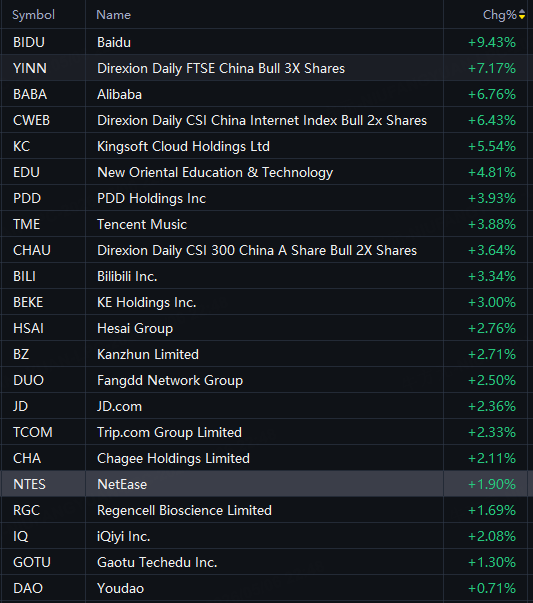Select CHAU CSI 300 China A Share row

pyautogui.click(x=264, y=250)
